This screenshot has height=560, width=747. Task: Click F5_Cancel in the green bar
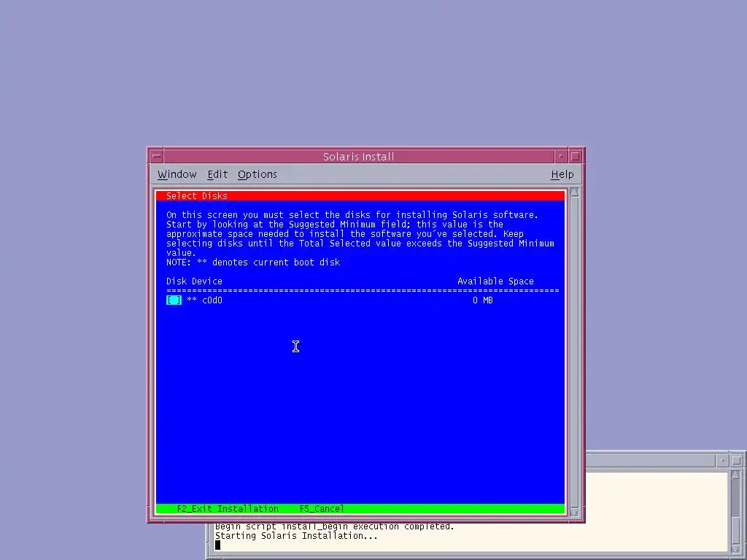[322, 508]
